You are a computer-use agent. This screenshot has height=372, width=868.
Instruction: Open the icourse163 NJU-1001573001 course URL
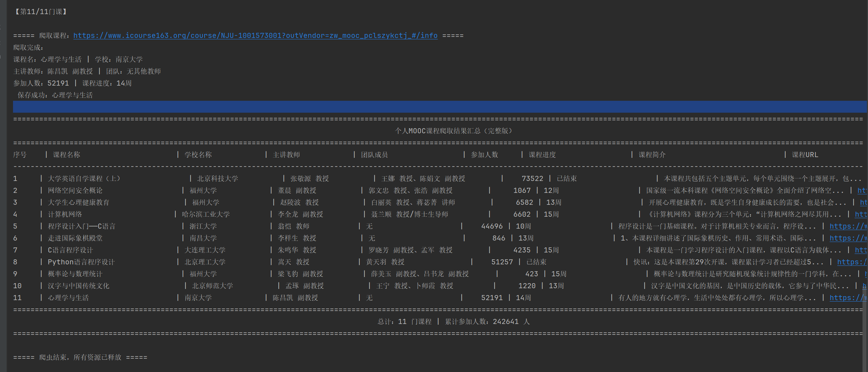[x=255, y=35]
